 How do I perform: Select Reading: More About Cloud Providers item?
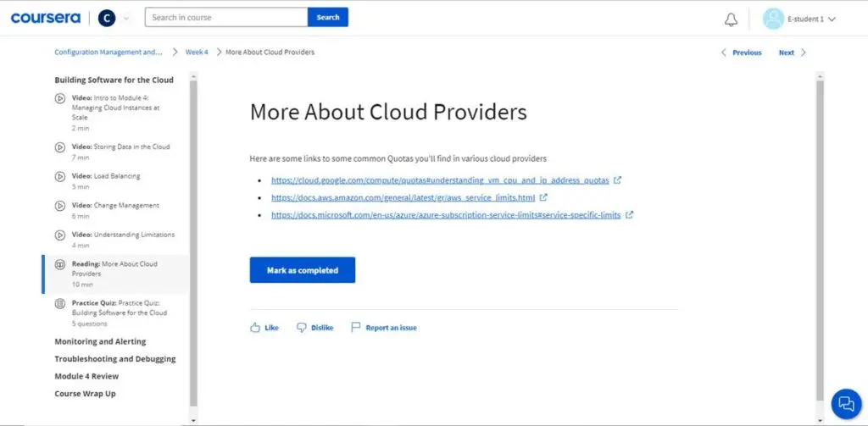[x=116, y=274]
